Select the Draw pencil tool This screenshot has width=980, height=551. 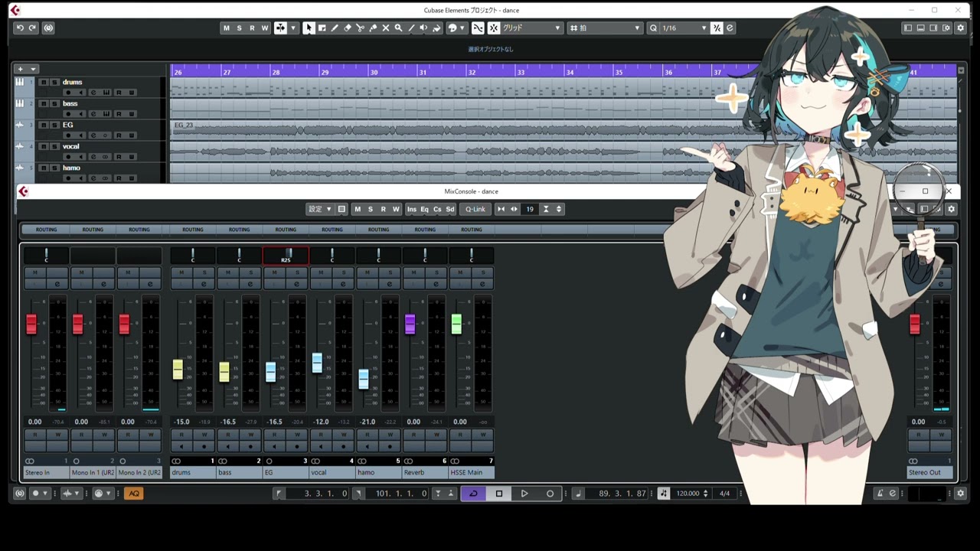(x=335, y=28)
